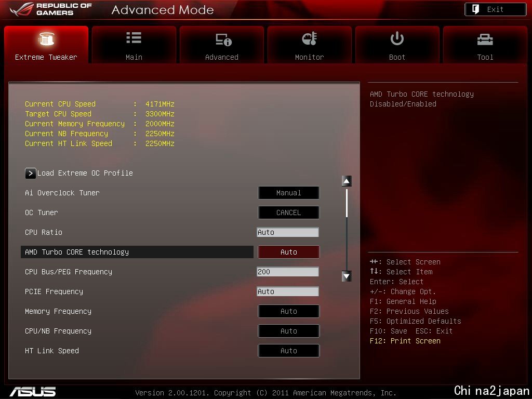Click the Version 2.00.1201 copyright text
The width and height of the screenshot is (532, 399).
point(265,393)
